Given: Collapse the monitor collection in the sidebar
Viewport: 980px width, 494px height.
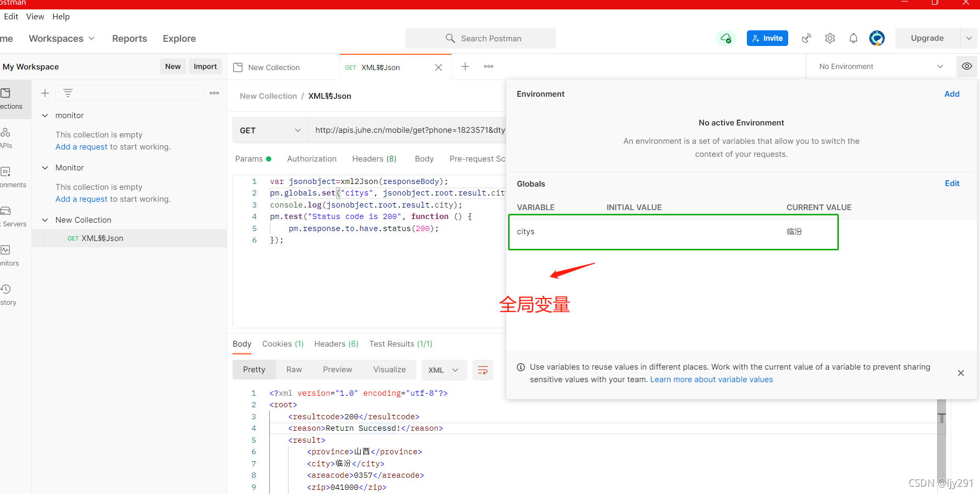Looking at the screenshot, I should pyautogui.click(x=45, y=115).
